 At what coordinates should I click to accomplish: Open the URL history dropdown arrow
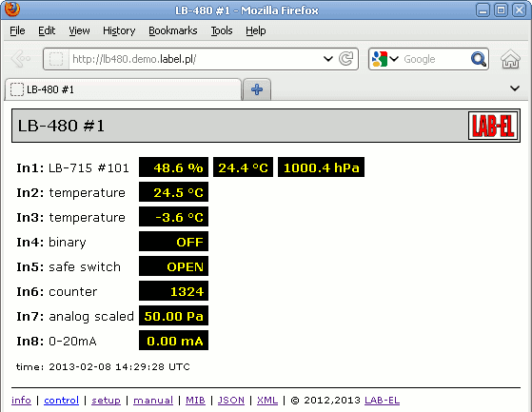(x=327, y=59)
